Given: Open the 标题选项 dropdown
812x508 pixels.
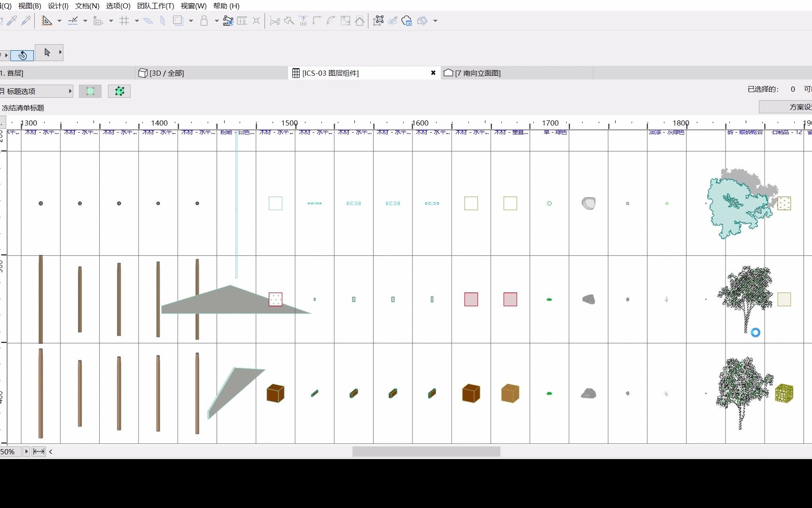Looking at the screenshot, I should point(37,91).
